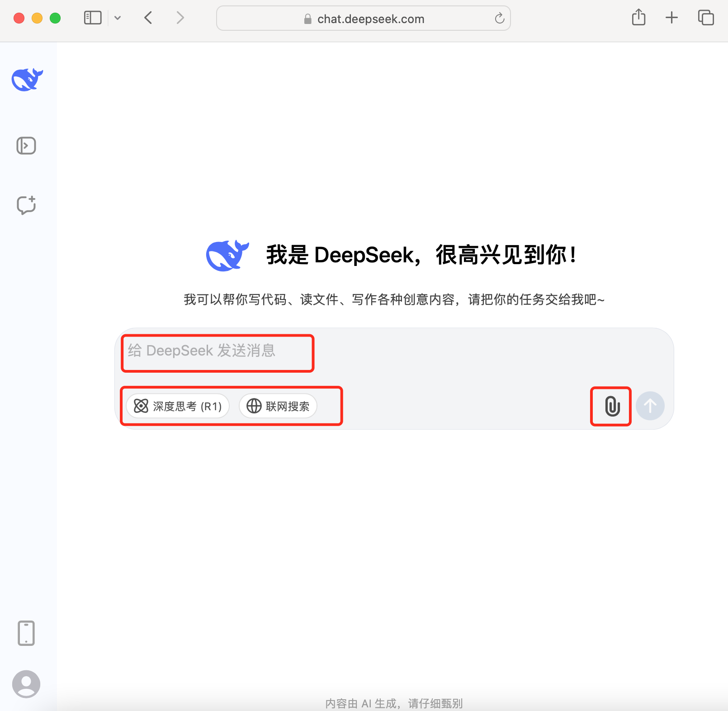Focus the 给 DeepSeek 发送消息 message input
Image resolution: width=728 pixels, height=711 pixels.
(393, 351)
